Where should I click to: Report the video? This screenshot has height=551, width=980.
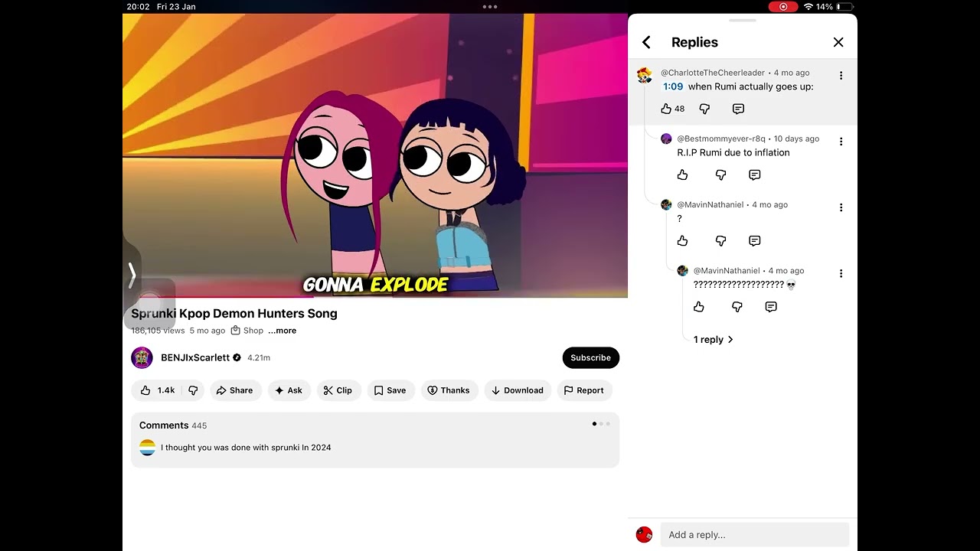click(584, 390)
